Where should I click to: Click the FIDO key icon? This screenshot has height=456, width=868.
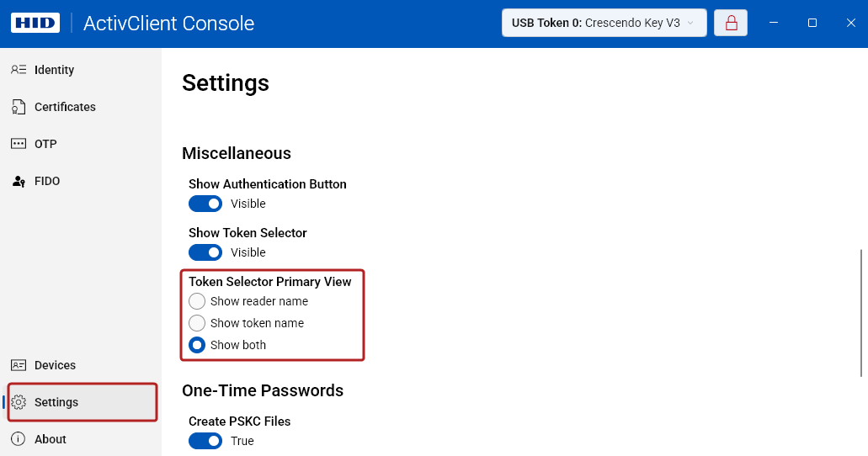coord(19,181)
